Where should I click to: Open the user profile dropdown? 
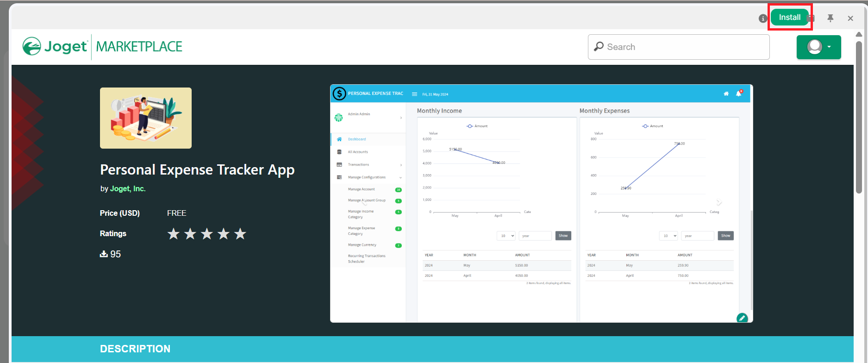pos(818,47)
